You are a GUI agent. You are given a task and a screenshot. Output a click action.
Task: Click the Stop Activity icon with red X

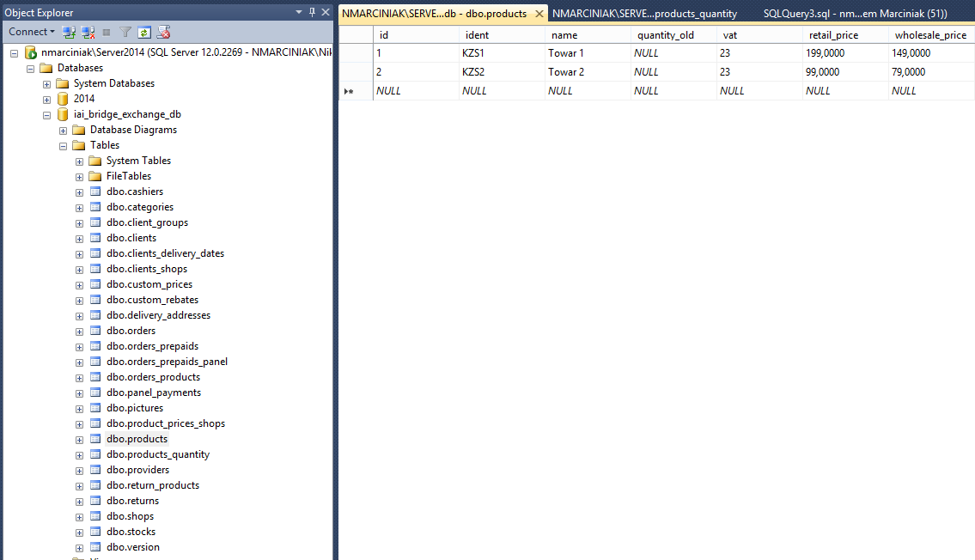(x=164, y=32)
